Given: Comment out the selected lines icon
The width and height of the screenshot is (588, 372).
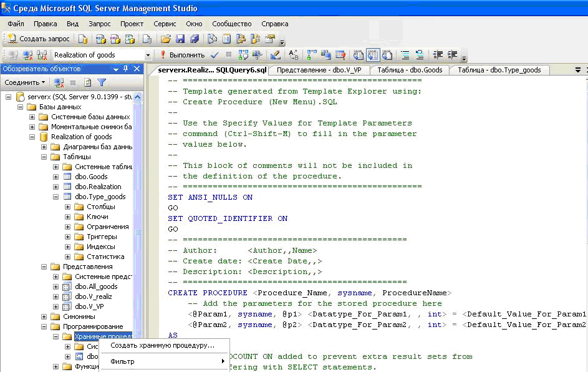Looking at the screenshot, I should (405, 55).
